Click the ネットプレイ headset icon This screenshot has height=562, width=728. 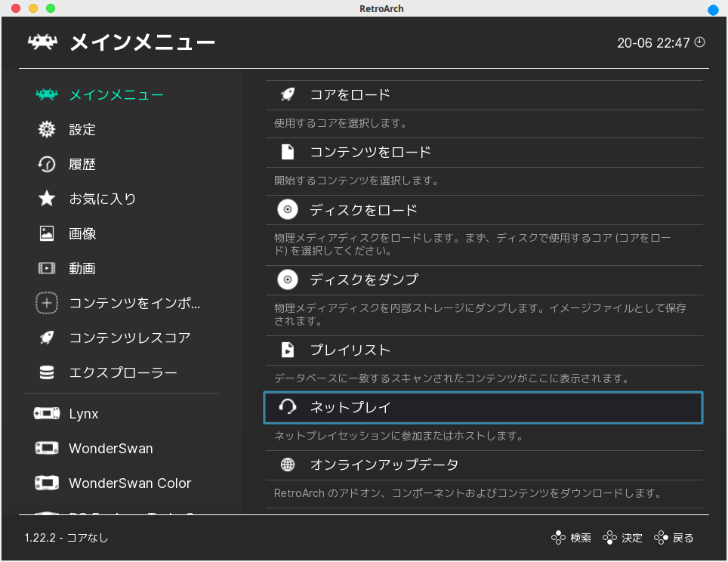(288, 407)
